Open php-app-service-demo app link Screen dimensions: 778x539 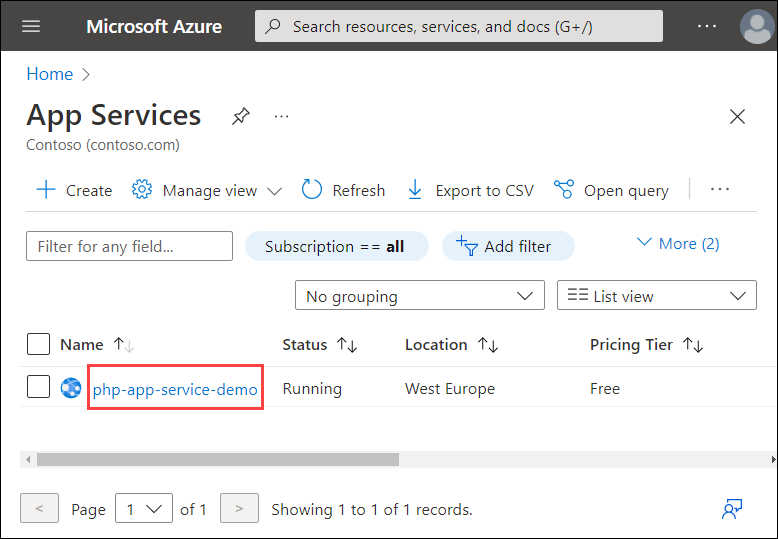click(175, 389)
